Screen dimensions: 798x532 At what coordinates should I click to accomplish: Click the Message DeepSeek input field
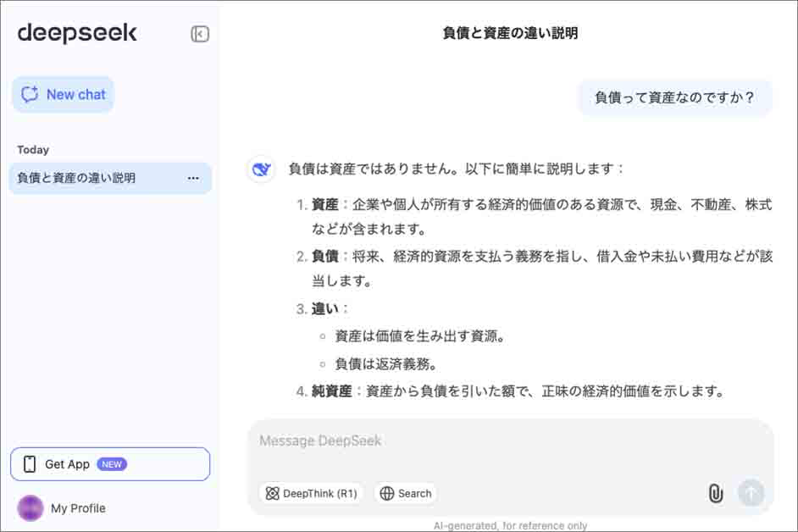[x=508, y=441]
